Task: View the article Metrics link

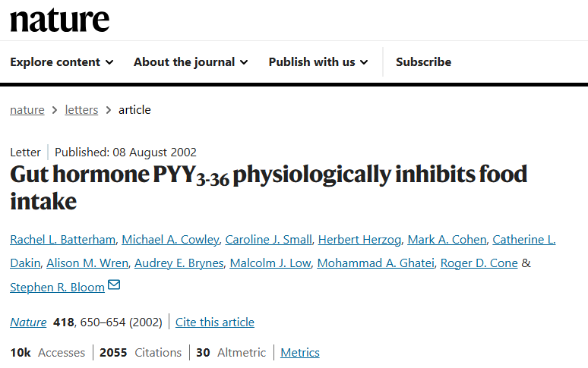Action: coord(300,353)
